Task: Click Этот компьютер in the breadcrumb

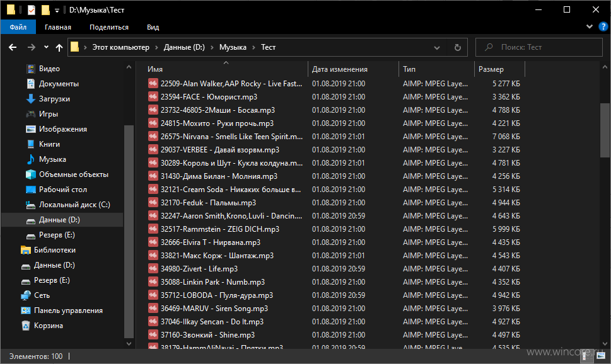Action: [121, 47]
